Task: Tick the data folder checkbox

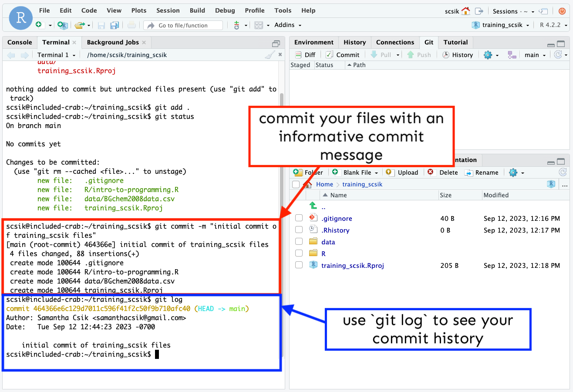Action: 299,242
